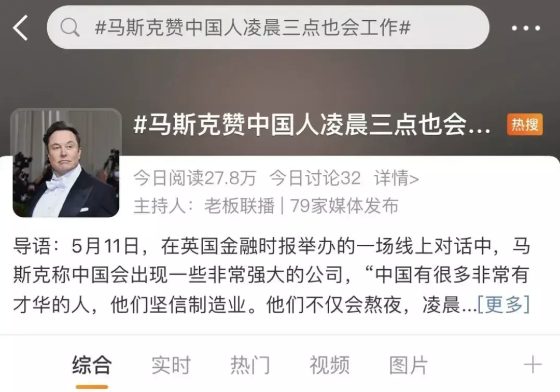
Task: Open host profile 老板联播
Action: point(239,206)
